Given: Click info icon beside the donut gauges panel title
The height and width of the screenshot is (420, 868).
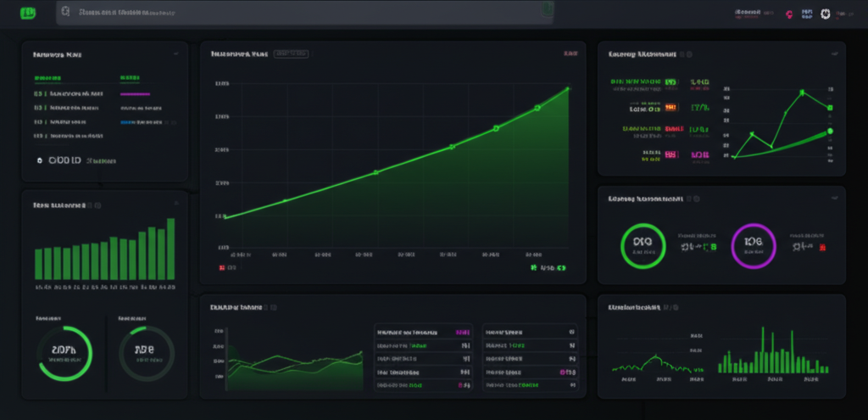Looking at the screenshot, I should coord(696,199).
